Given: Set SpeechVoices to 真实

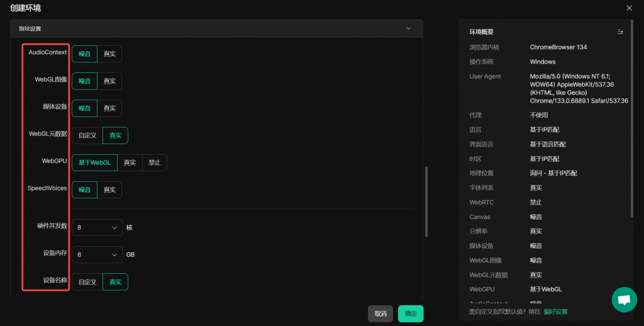Looking at the screenshot, I should [x=109, y=189].
